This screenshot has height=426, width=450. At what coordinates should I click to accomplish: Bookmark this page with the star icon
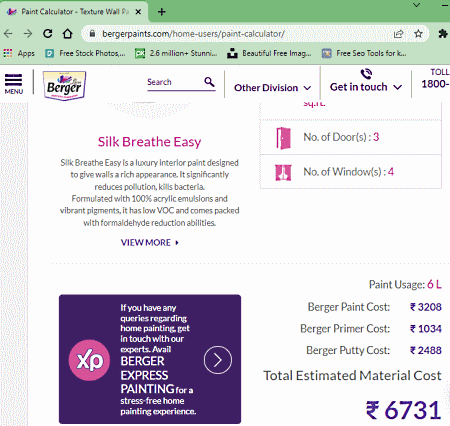(x=418, y=34)
